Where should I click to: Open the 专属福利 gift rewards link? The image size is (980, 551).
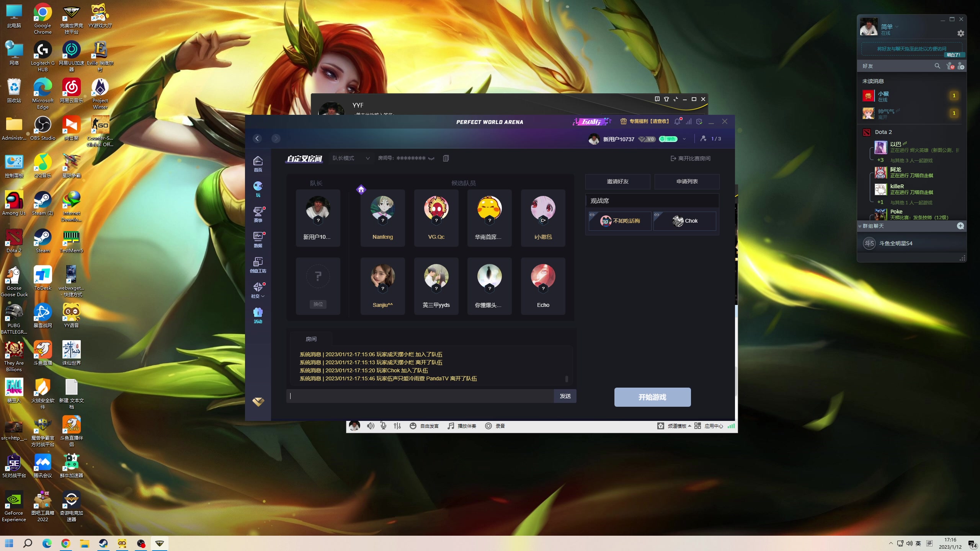645,122
